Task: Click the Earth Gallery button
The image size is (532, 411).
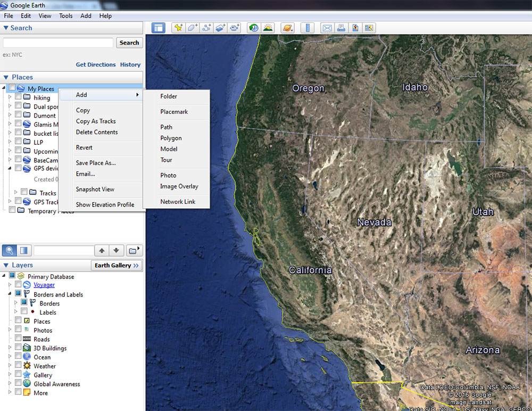Action: [x=117, y=265]
